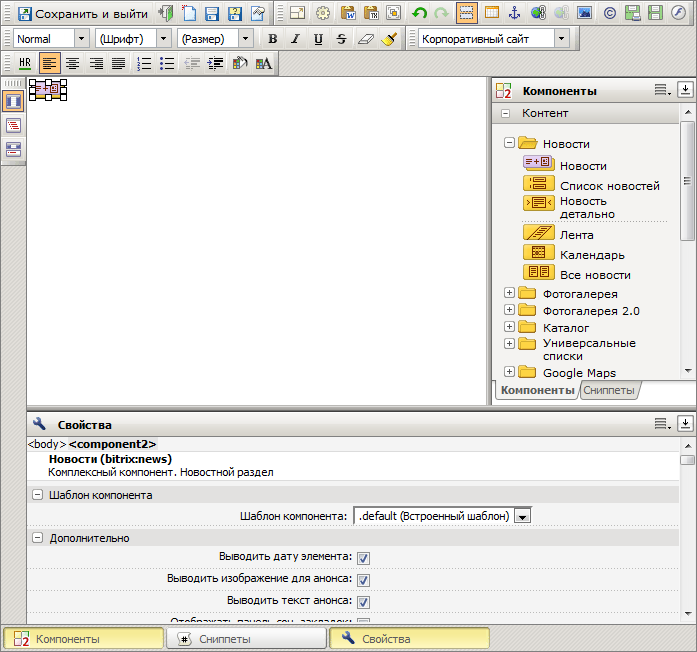Toggle bold formatting
Viewport: 697px width, 652px height.
point(272,39)
